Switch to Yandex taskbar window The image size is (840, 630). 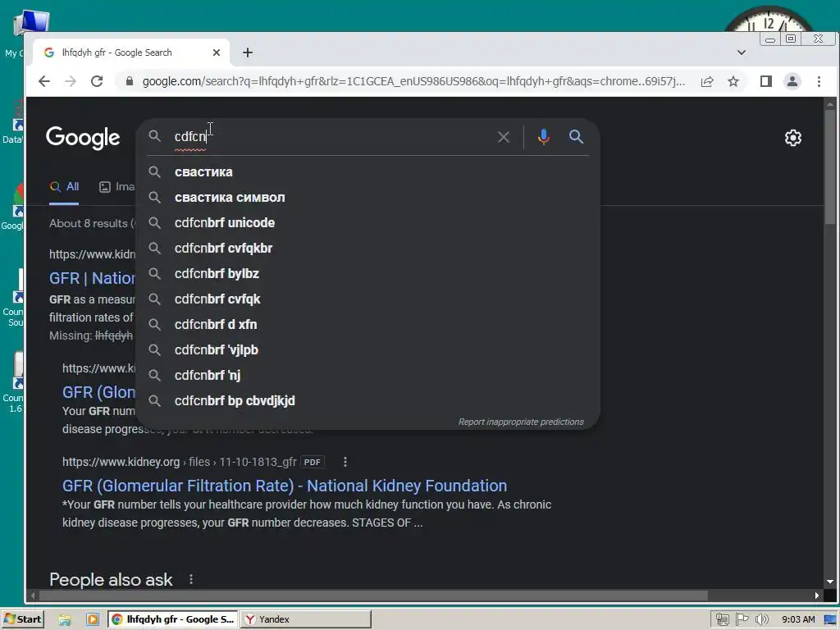305,619
